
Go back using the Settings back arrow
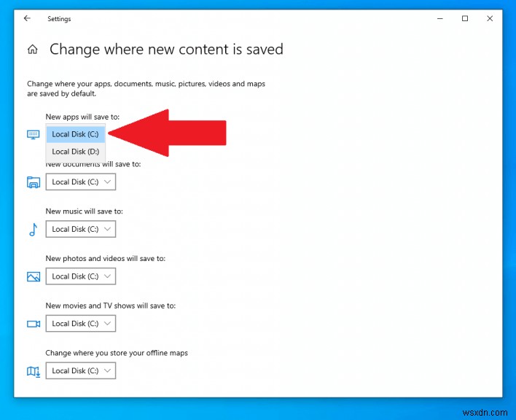27,18
